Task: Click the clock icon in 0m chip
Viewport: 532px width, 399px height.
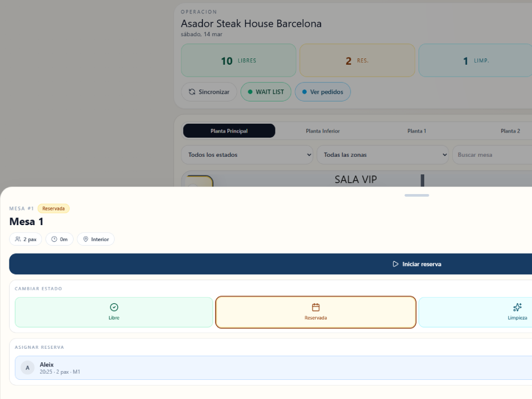Action: point(54,239)
